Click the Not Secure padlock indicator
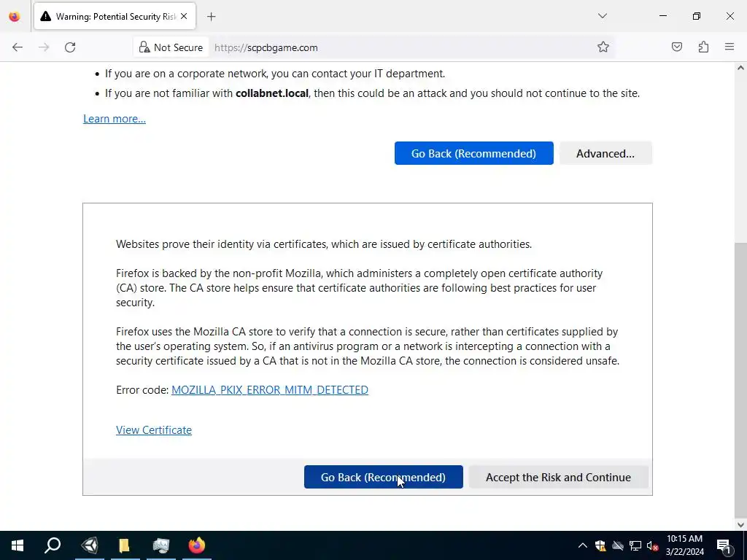747x560 pixels. pos(171,47)
